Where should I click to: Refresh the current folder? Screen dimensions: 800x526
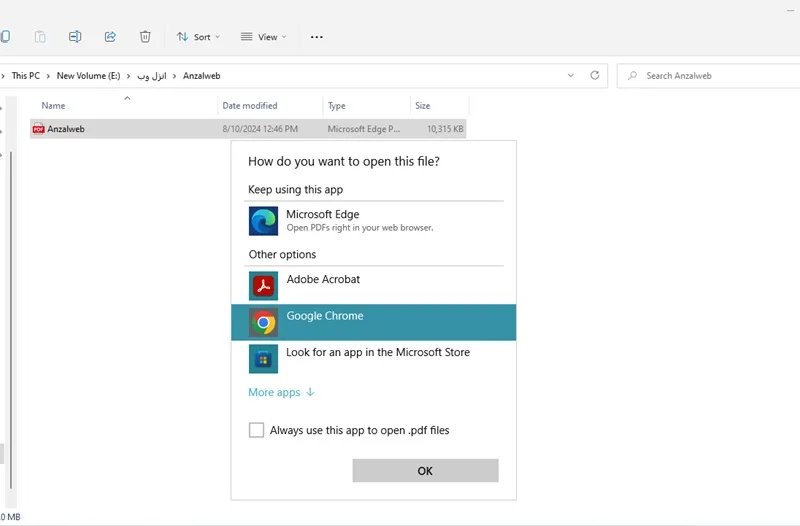coord(594,76)
